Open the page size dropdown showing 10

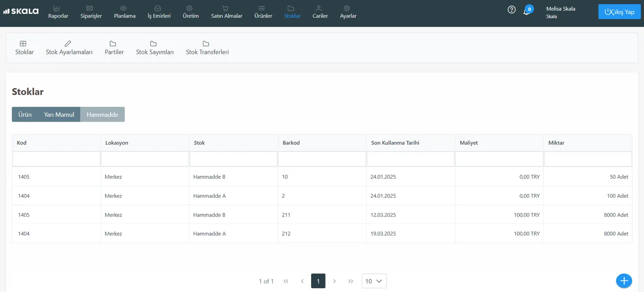tap(374, 281)
